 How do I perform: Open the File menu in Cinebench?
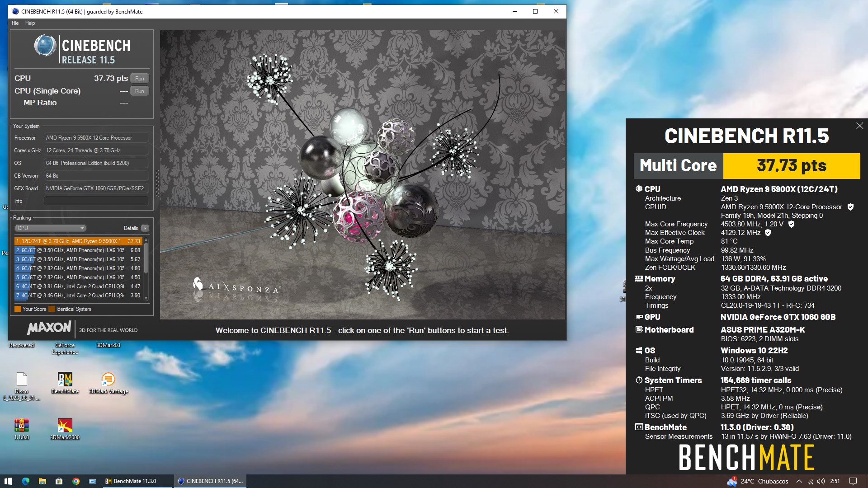pyautogui.click(x=15, y=23)
